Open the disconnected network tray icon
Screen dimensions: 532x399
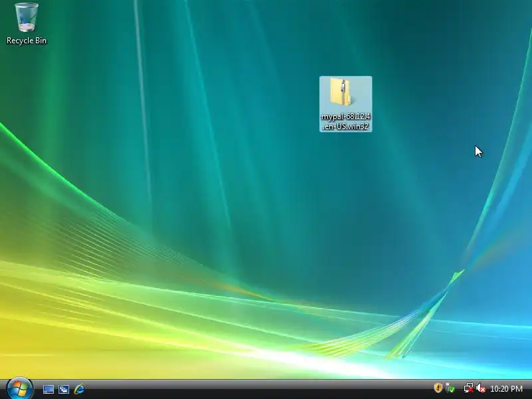(469, 388)
